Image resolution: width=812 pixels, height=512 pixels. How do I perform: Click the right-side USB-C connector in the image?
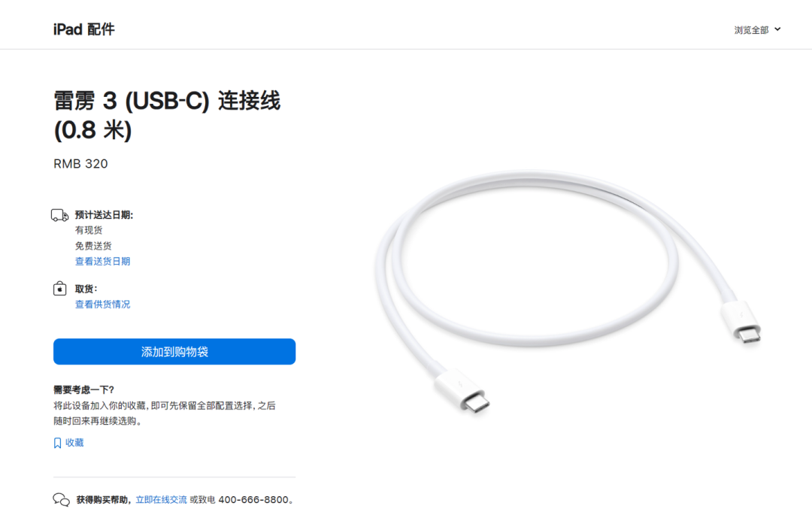click(741, 322)
